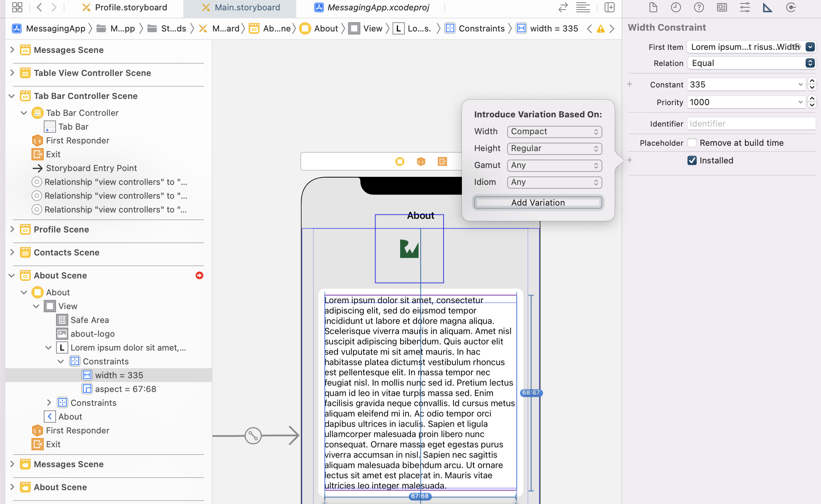Click the yellow warning triangle in jump bar
The image size is (821, 504).
601,29
